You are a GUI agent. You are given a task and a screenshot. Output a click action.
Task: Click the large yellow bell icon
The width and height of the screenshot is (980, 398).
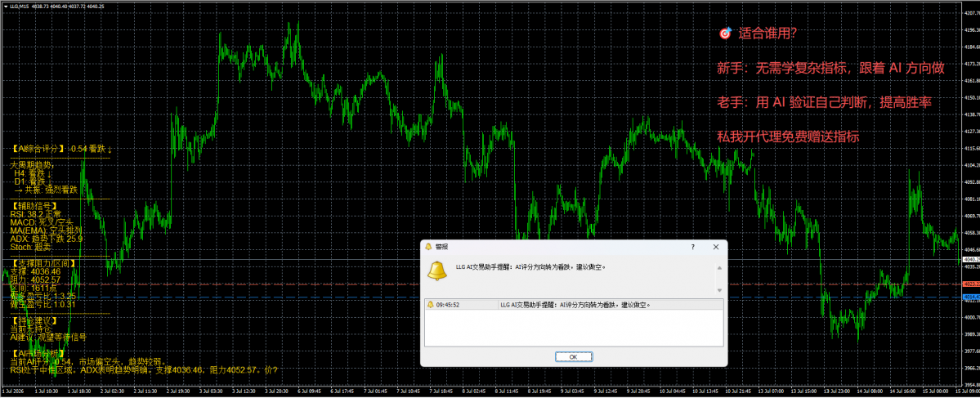tap(436, 270)
